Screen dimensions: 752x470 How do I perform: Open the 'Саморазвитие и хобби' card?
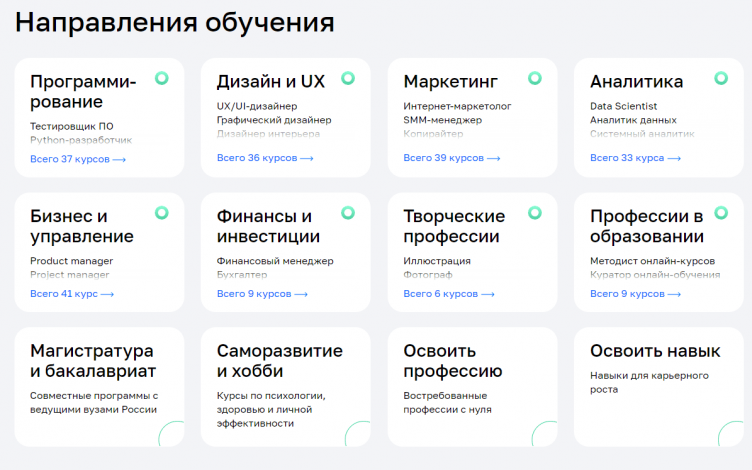(285, 387)
